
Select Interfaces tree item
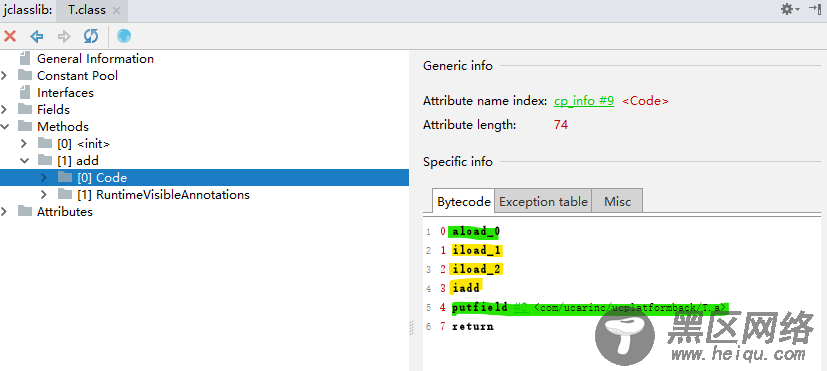(65, 92)
